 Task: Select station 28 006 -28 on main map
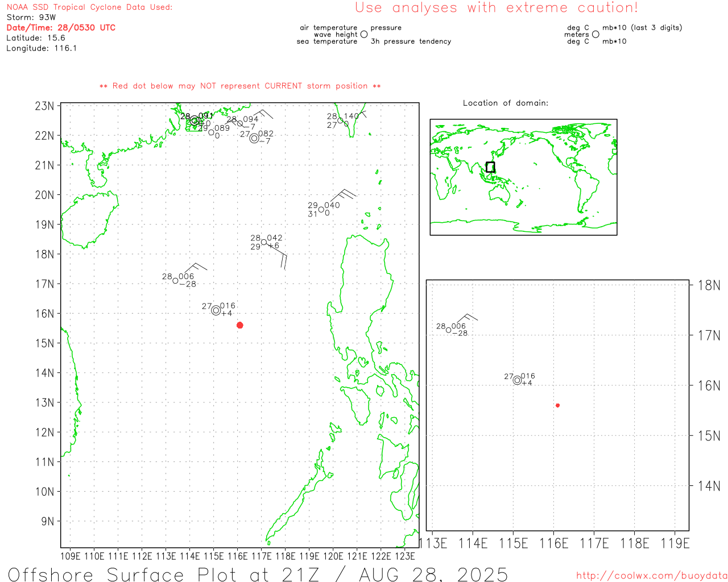coord(176,281)
